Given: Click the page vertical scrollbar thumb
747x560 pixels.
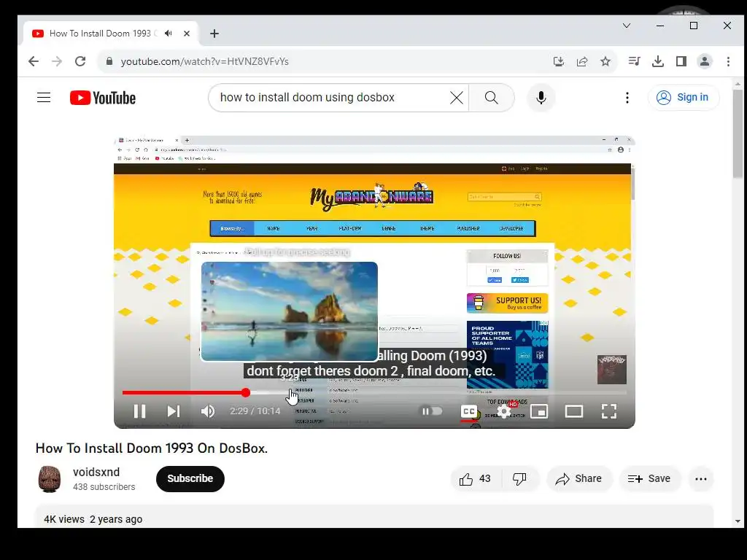Looking at the screenshot, I should [x=738, y=133].
